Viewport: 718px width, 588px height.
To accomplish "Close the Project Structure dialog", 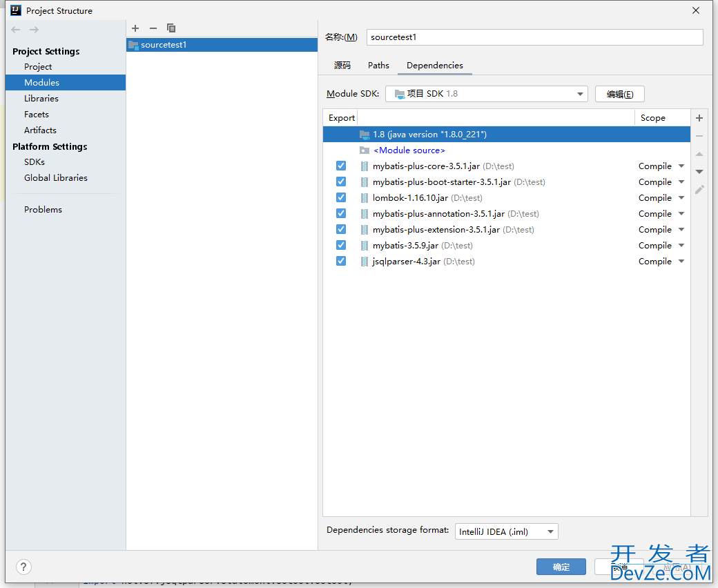I will (x=696, y=10).
